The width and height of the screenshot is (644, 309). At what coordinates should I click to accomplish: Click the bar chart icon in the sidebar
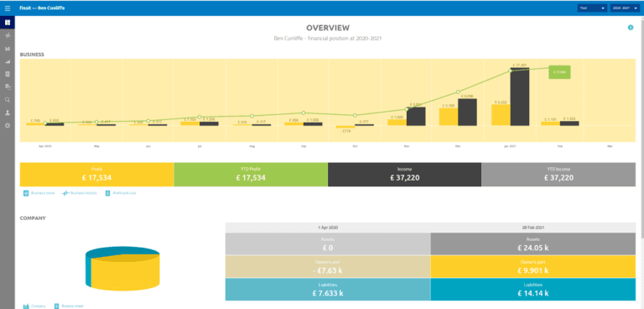8,49
